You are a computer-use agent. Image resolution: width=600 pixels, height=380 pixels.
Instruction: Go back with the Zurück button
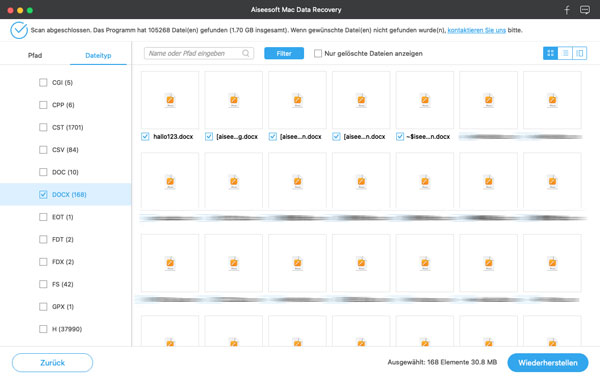tap(52, 362)
